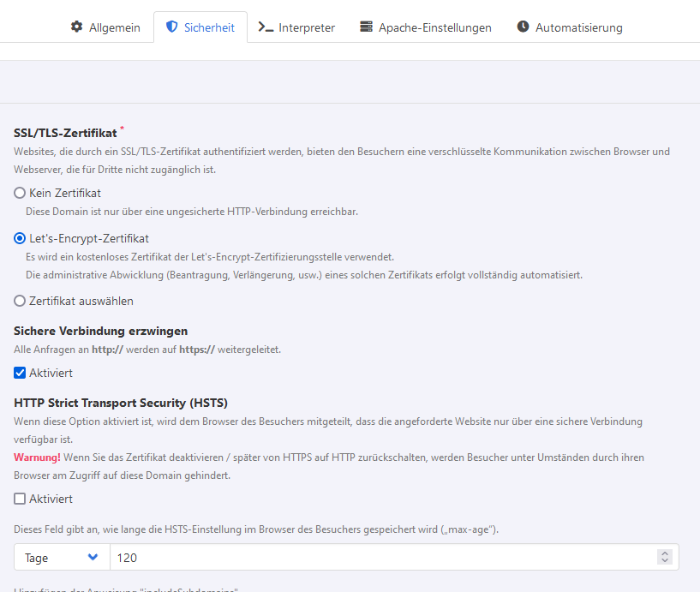
Task: Click the shield icon on Sicherheit tab
Action: (x=171, y=27)
